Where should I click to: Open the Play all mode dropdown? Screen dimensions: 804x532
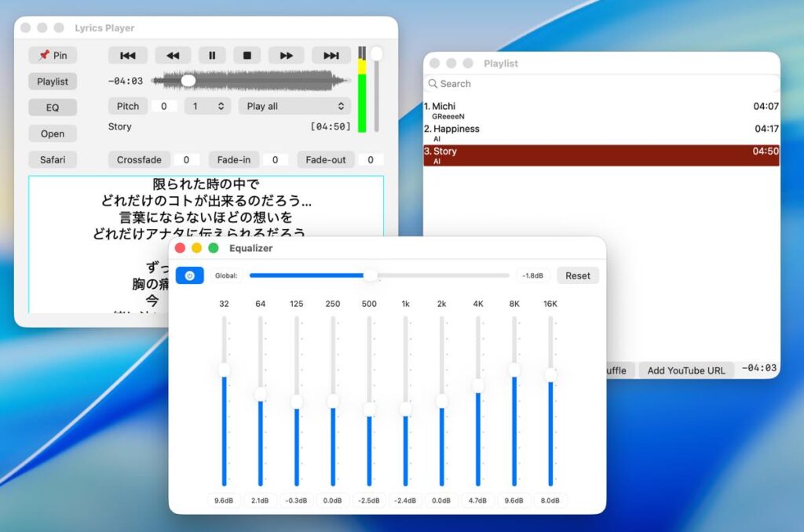click(294, 106)
